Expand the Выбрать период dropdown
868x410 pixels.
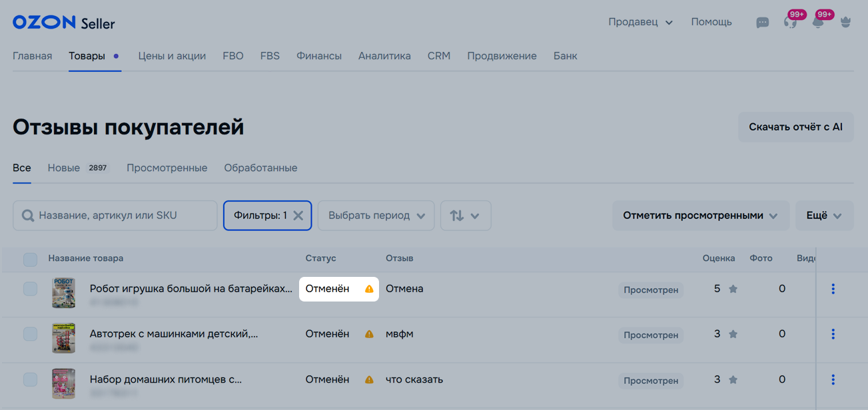click(376, 216)
